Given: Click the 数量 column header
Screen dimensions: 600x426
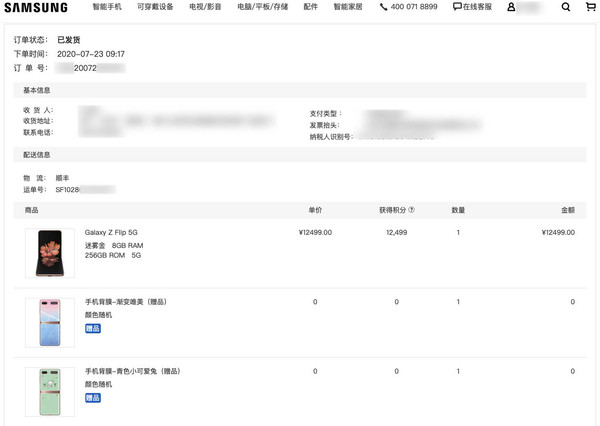Looking at the screenshot, I should click(458, 210).
